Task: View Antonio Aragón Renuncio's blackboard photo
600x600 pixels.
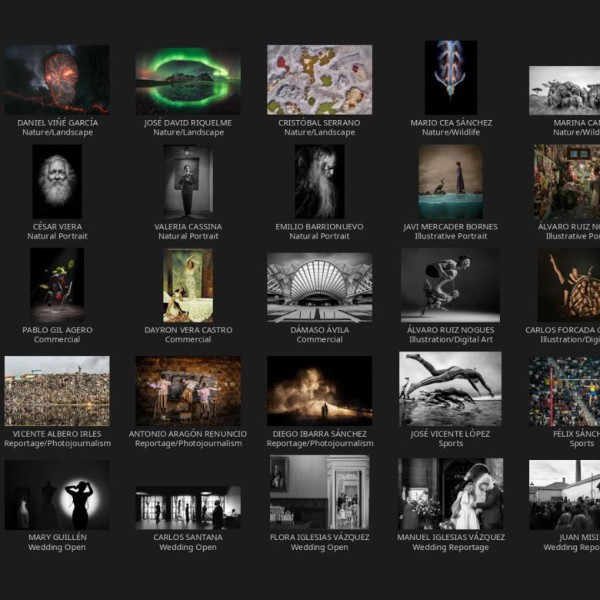Action: 188,391
